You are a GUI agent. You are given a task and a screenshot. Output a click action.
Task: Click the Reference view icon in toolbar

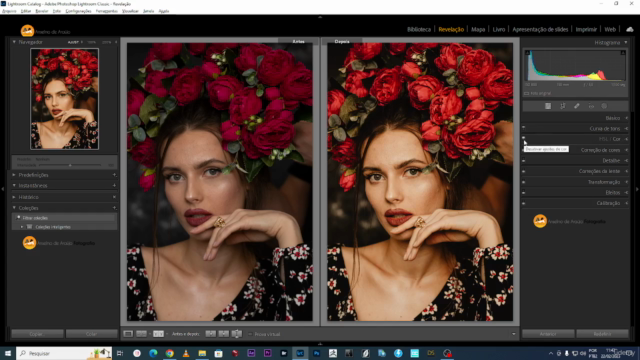(x=141, y=334)
